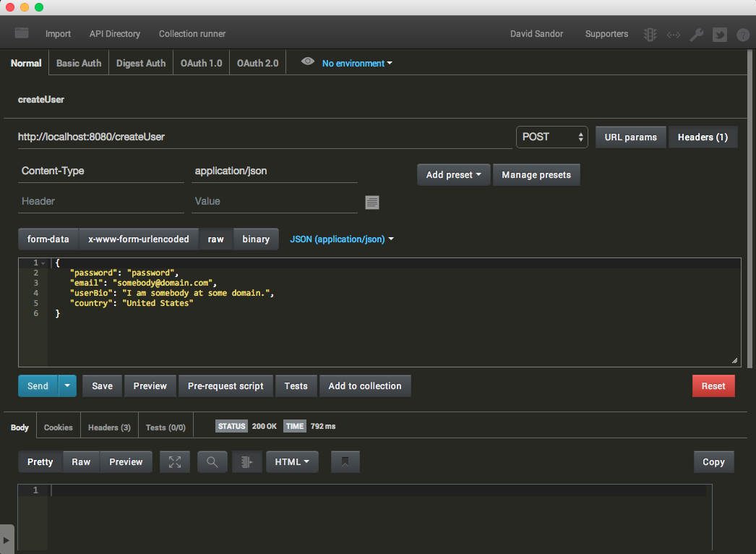Open help with the question mark icon
The height and width of the screenshot is (554, 756).
click(743, 35)
